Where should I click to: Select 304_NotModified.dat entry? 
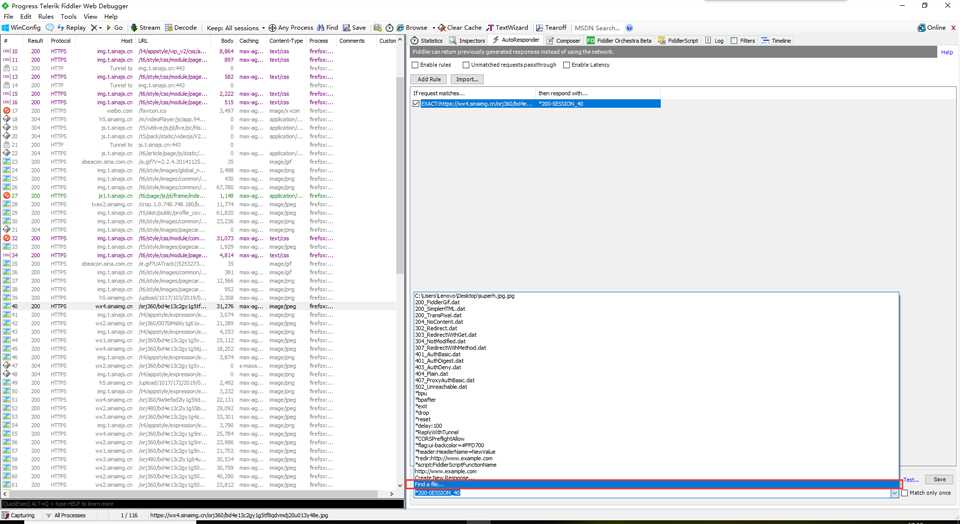(656, 342)
